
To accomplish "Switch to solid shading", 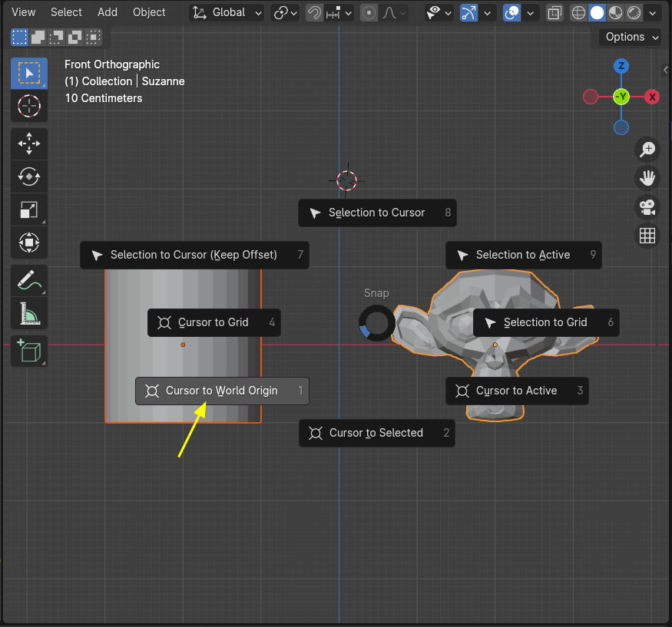I will [597, 13].
